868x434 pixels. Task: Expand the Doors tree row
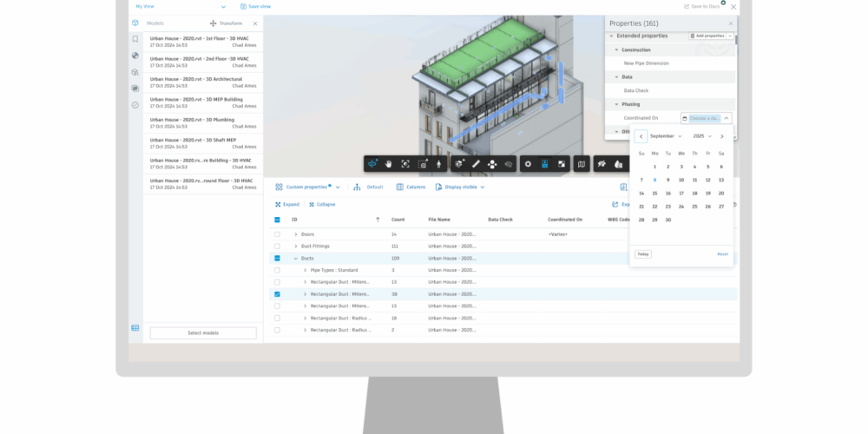tap(296, 234)
